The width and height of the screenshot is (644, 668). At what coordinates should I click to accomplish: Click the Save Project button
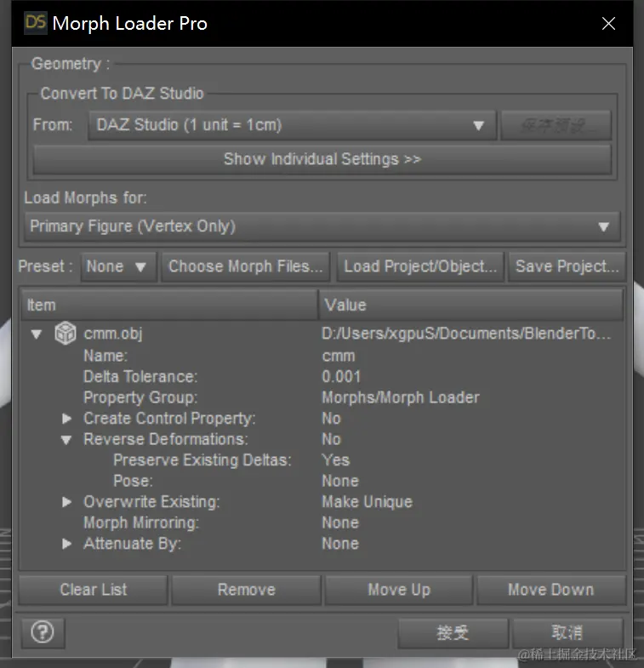(x=567, y=266)
